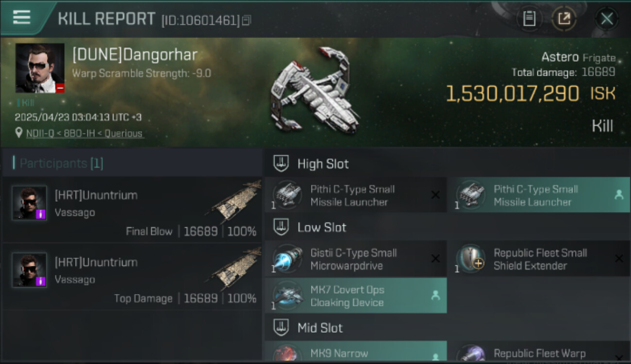The image size is (631, 364).
Task: Click the share export icon
Action: [x=564, y=19]
